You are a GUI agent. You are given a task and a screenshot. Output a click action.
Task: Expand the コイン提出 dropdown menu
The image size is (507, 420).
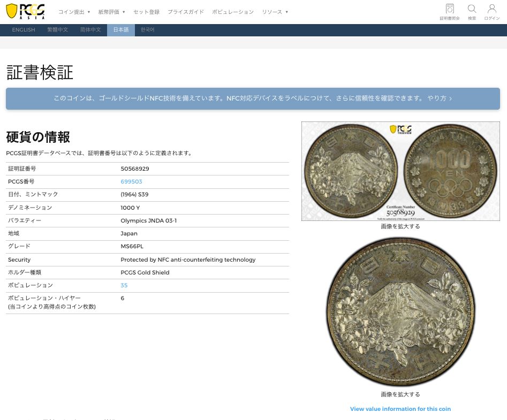74,12
